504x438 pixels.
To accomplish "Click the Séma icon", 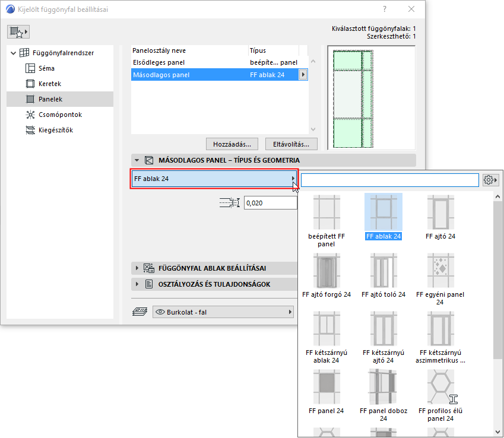I will (x=30, y=68).
